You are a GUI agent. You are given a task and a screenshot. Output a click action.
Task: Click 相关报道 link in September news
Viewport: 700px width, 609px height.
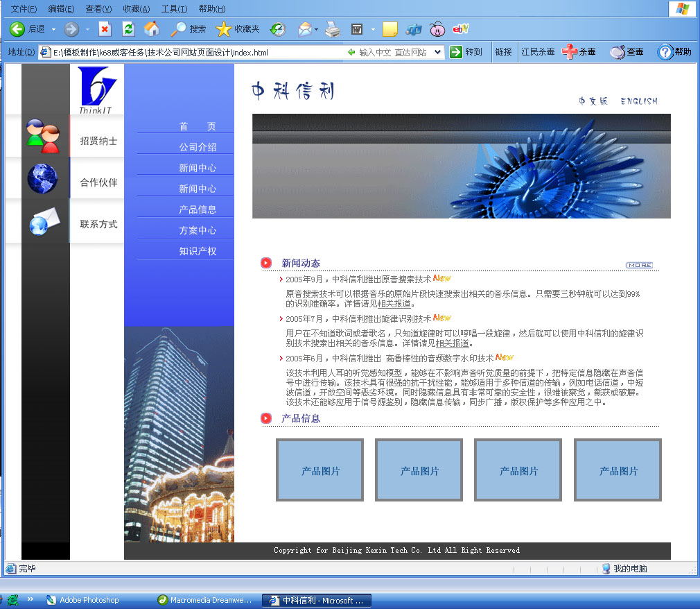(x=394, y=304)
